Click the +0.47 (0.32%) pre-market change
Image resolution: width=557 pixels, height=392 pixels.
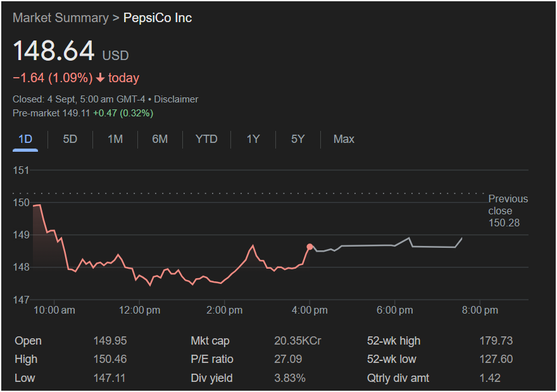[x=123, y=113]
